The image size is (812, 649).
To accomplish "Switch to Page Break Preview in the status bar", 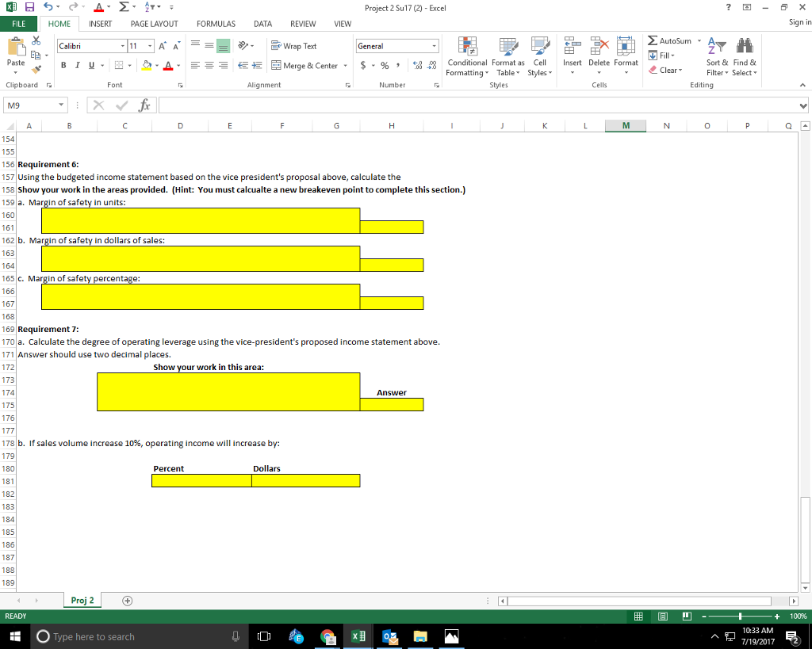I will pyautogui.click(x=687, y=616).
